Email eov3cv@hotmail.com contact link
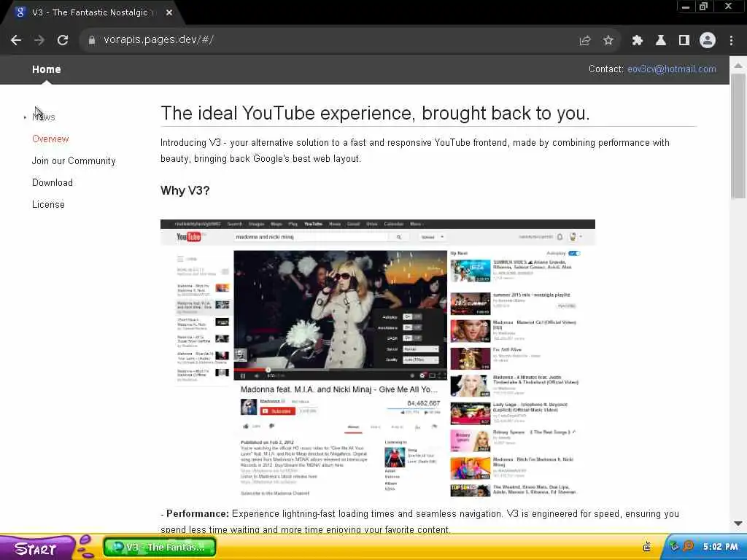The width and height of the screenshot is (747, 560). [x=672, y=69]
